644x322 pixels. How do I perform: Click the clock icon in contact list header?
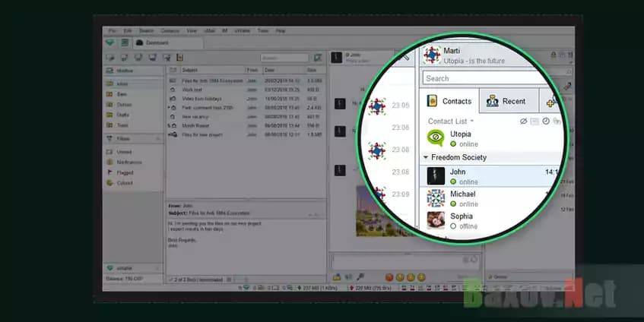[546, 122]
